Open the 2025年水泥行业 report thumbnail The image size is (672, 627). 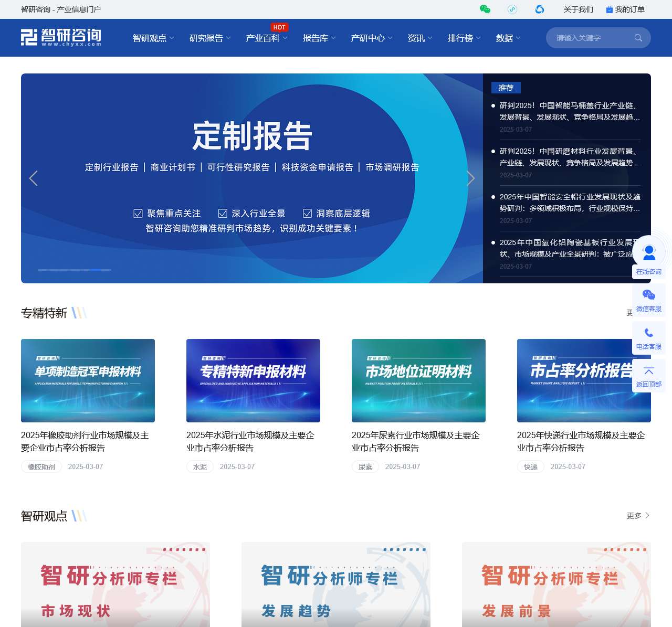pos(253,380)
